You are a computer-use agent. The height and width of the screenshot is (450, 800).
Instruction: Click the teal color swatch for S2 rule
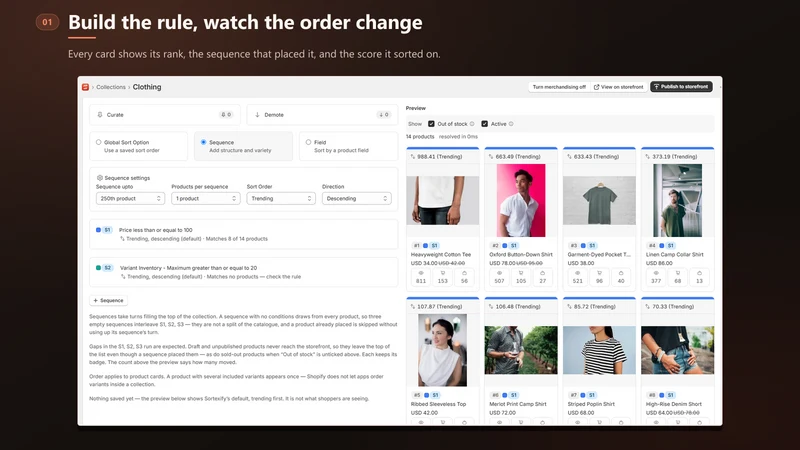point(98,268)
